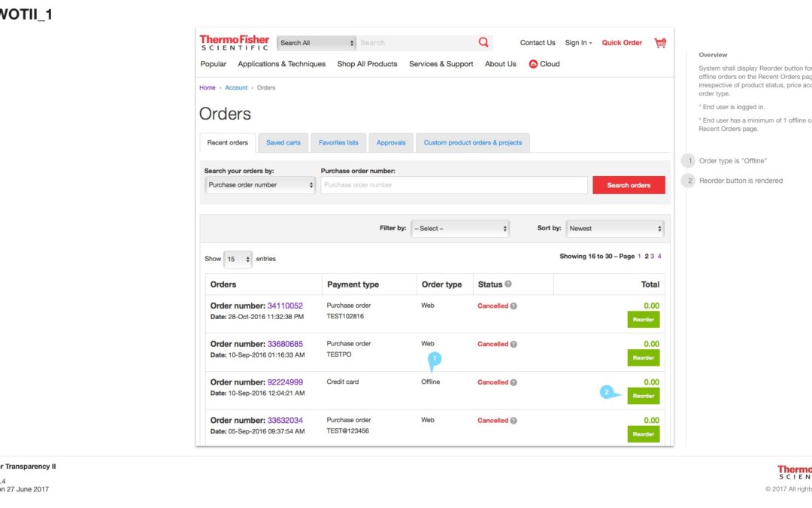Click the Thermo Fisher Scientific logo

coord(234,42)
